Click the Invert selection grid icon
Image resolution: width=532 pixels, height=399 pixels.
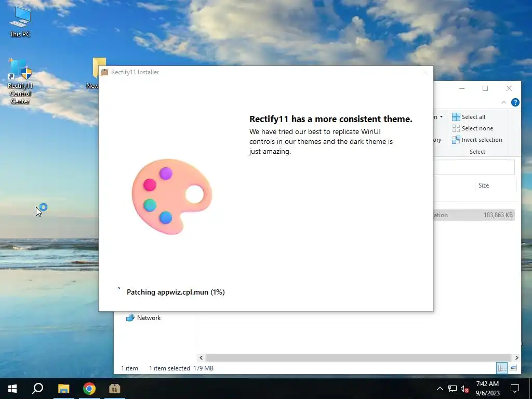(456, 140)
